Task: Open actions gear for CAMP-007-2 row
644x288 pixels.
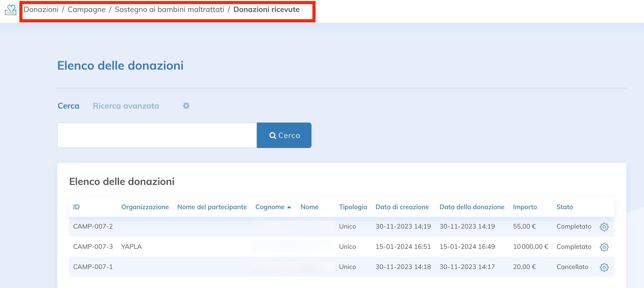Action: (604, 227)
